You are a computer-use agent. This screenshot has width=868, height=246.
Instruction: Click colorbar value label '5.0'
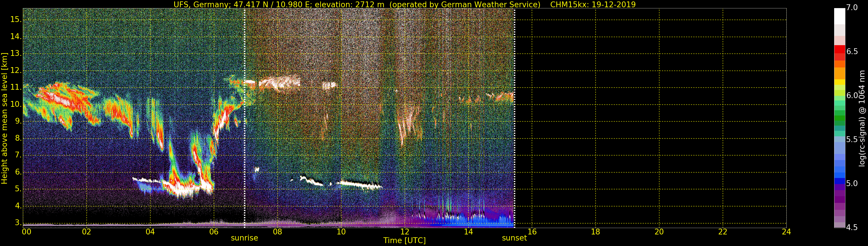(x=852, y=183)
